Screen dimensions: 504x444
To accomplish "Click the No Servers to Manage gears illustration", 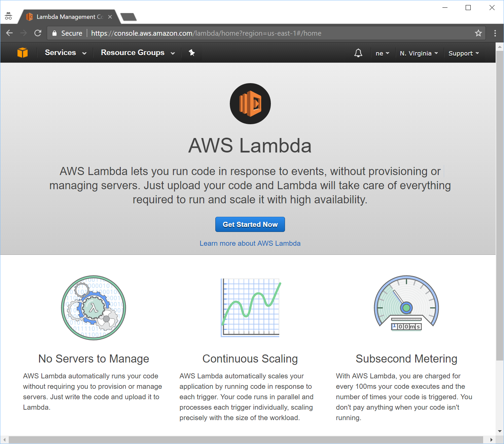I will pyautogui.click(x=94, y=308).
